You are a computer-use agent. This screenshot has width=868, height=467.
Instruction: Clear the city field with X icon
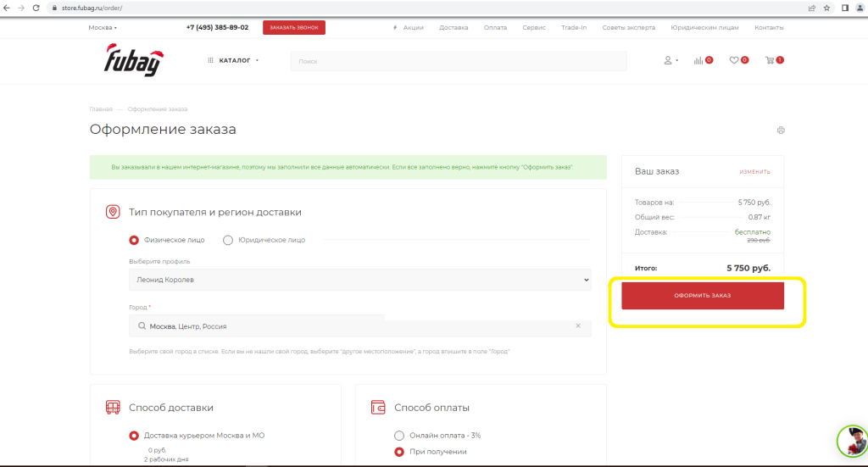point(578,325)
